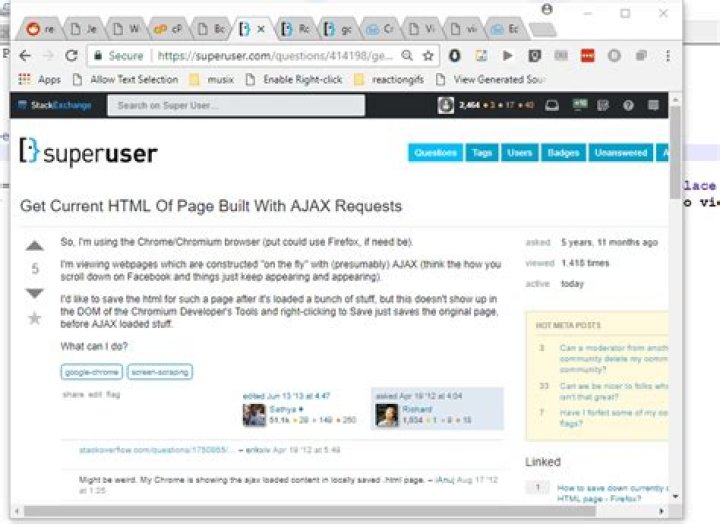Open the Users nav button

tap(520, 152)
